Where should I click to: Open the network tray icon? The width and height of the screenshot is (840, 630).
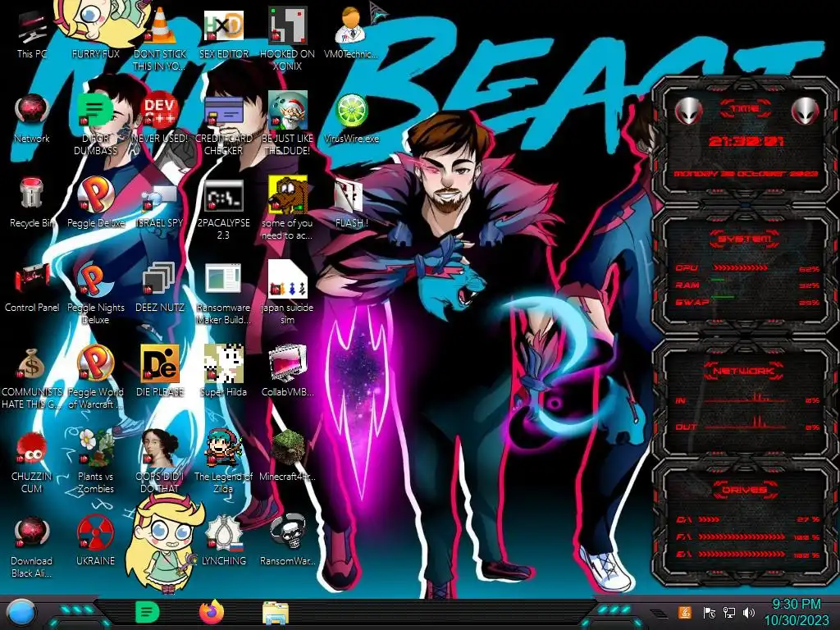729,612
